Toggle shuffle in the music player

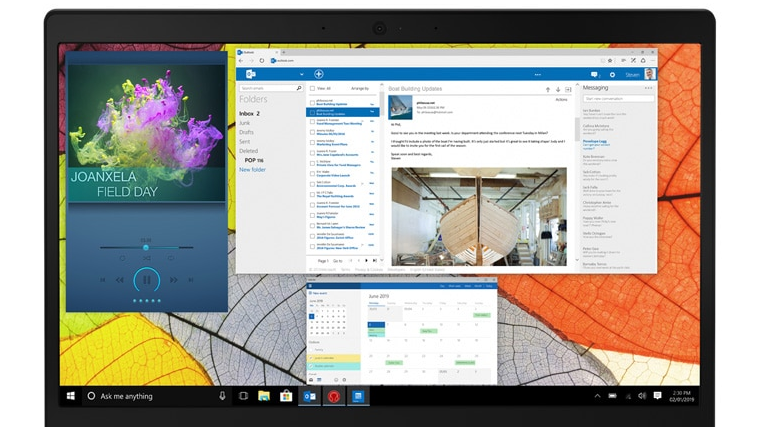tap(146, 258)
